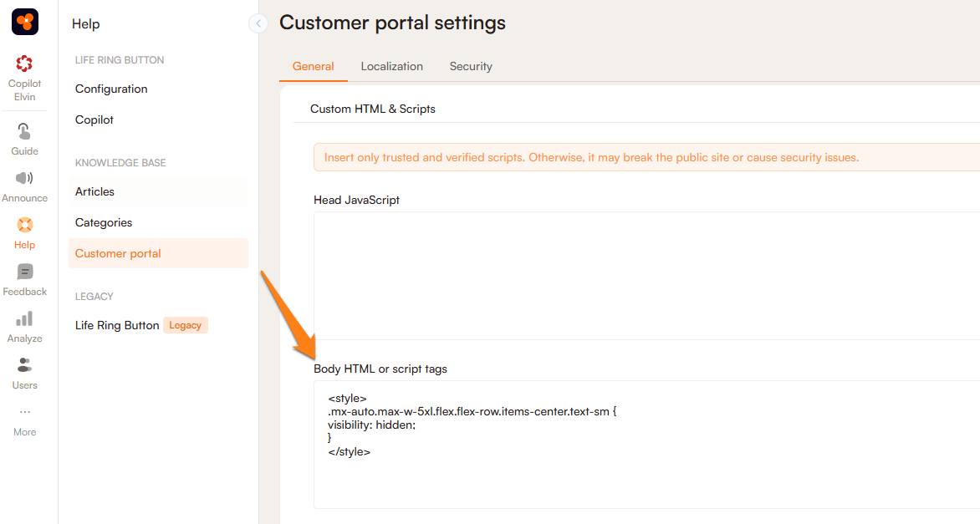Go to Knowledge Base Articles
Image resolution: width=980 pixels, height=524 pixels.
coord(94,191)
